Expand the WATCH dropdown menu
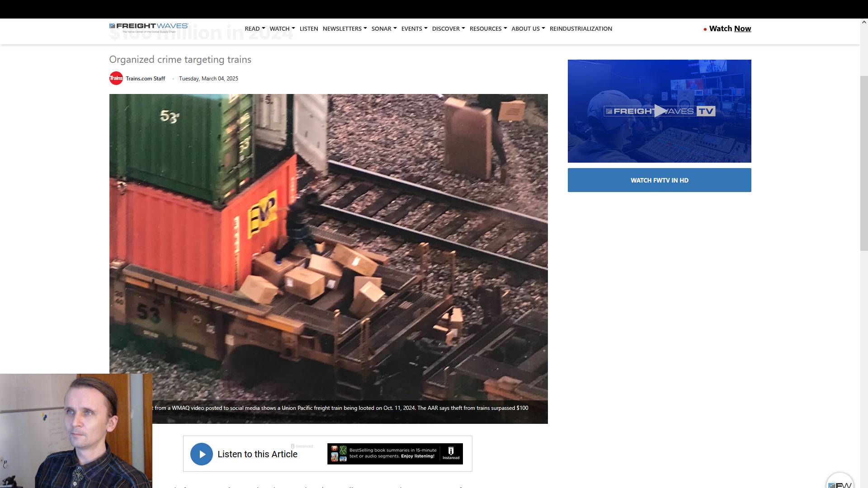Image resolution: width=868 pixels, height=488 pixels. tap(282, 28)
